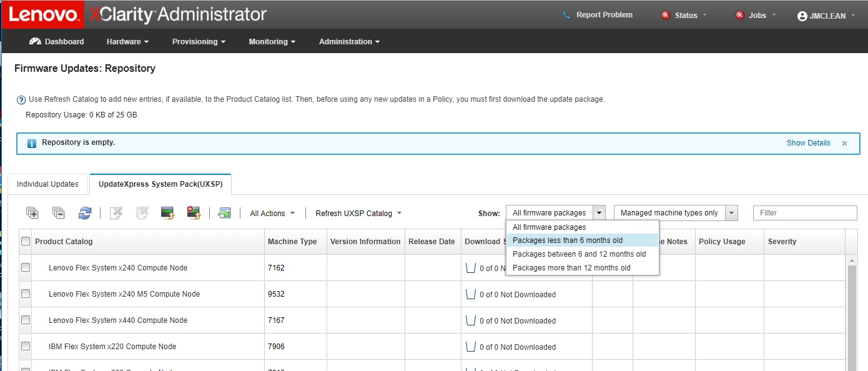Screen dimensions: 868x371
Task: Expand the Administration menu
Action: [x=350, y=42]
